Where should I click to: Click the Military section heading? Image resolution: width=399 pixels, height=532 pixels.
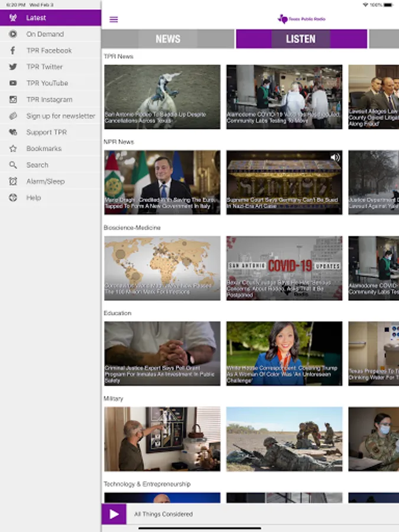tap(113, 398)
